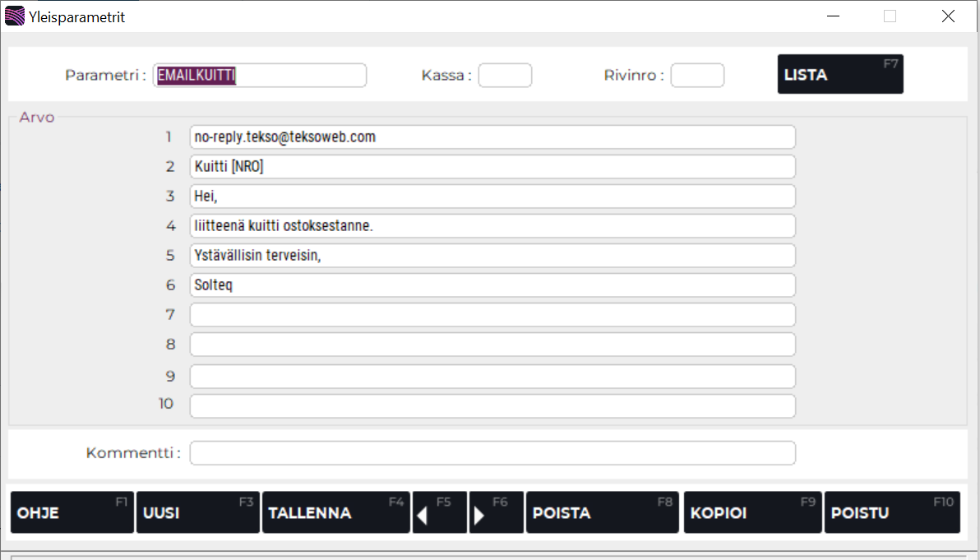This screenshot has height=560, width=980.
Task: Select value field 1 with email address
Action: (492, 137)
